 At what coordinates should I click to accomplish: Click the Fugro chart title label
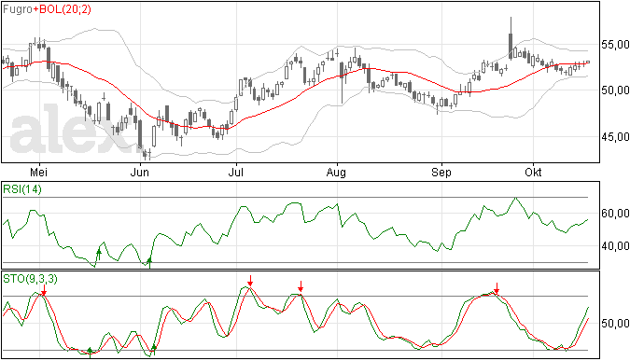[x=18, y=9]
